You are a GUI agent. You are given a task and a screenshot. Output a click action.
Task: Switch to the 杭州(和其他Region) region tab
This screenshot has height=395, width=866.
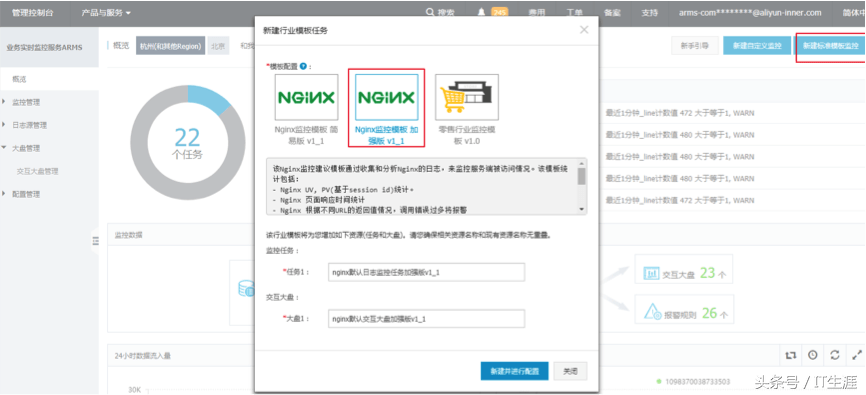click(x=171, y=46)
